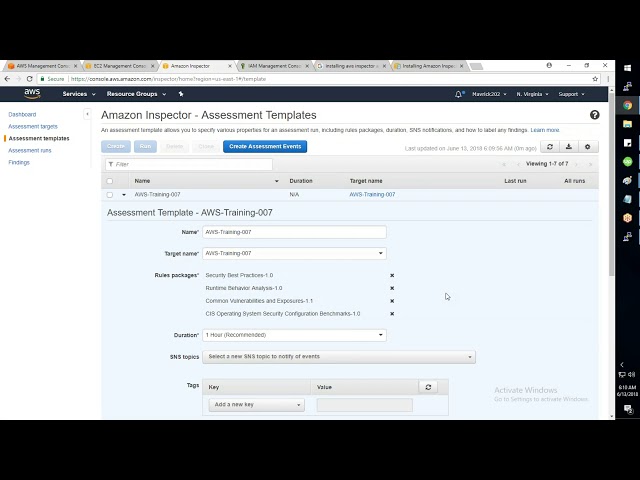This screenshot has width=640, height=480.
Task: Open table settings gear icon
Action: point(588,147)
